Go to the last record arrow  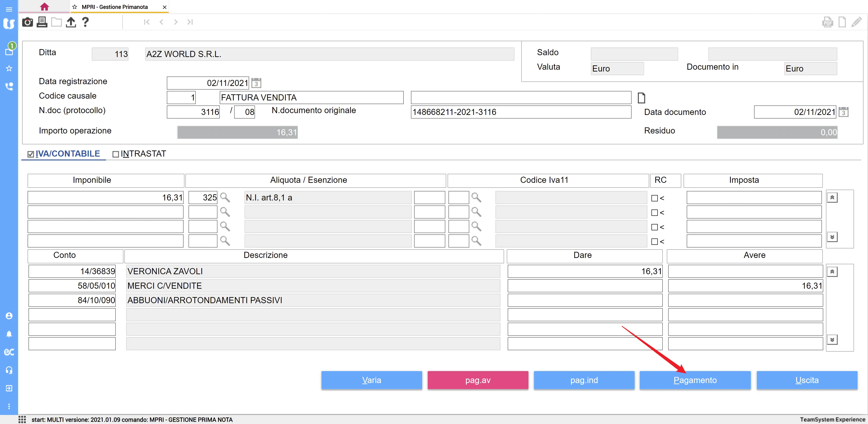point(190,22)
